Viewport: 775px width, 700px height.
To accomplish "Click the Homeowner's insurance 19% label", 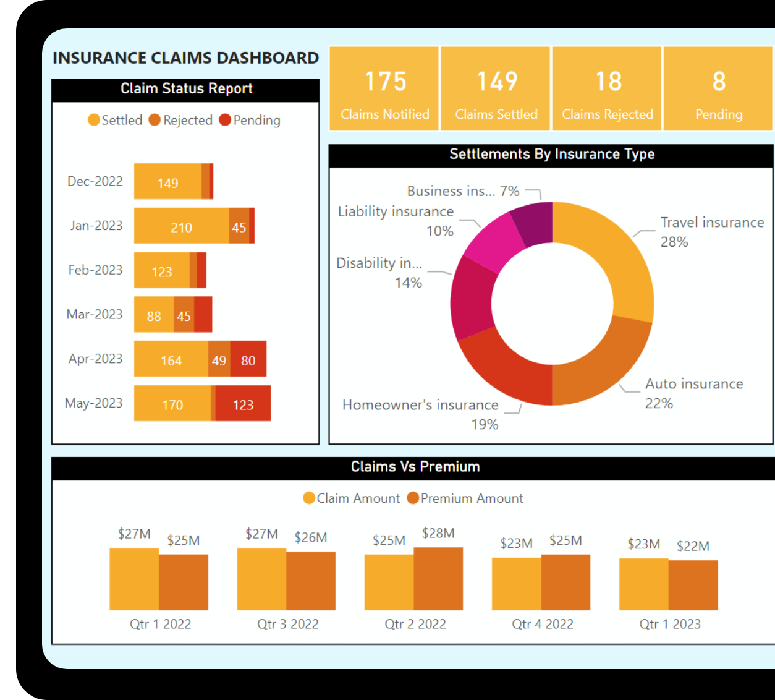I will (x=420, y=414).
